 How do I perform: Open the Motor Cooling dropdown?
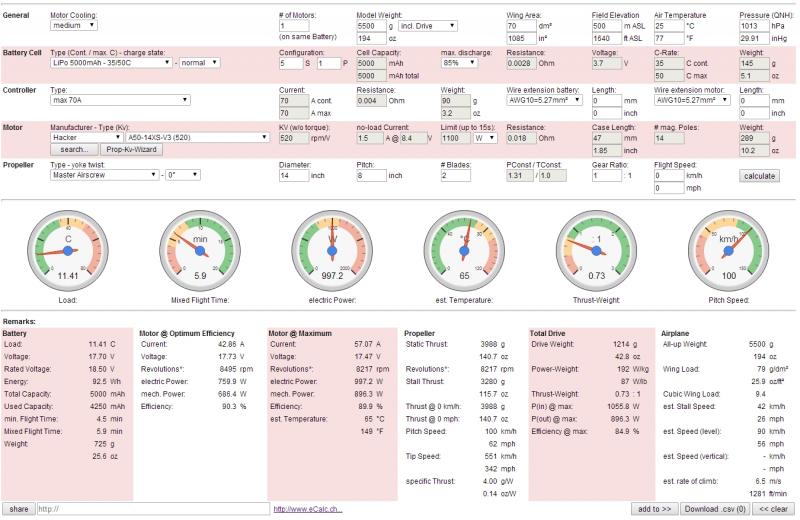[x=74, y=25]
